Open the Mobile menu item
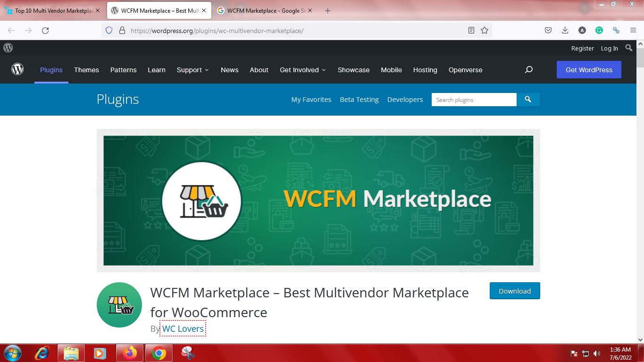The image size is (644, 362). coord(392,70)
